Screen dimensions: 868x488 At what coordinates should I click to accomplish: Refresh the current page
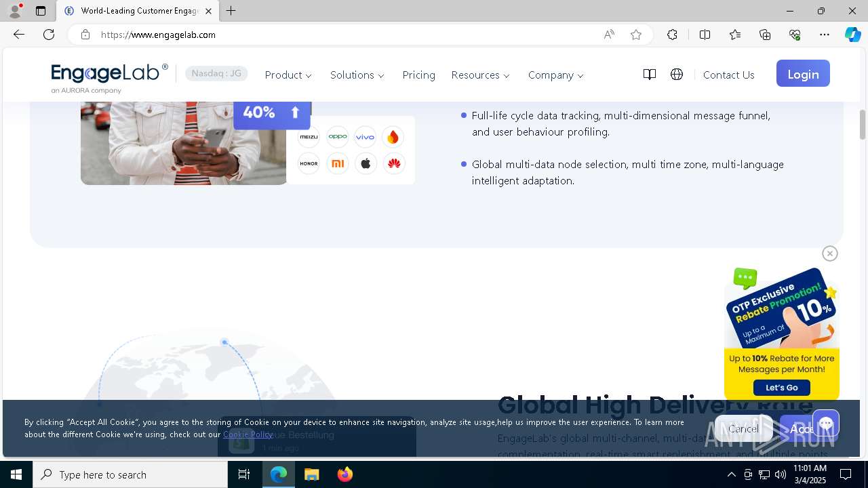(x=49, y=35)
